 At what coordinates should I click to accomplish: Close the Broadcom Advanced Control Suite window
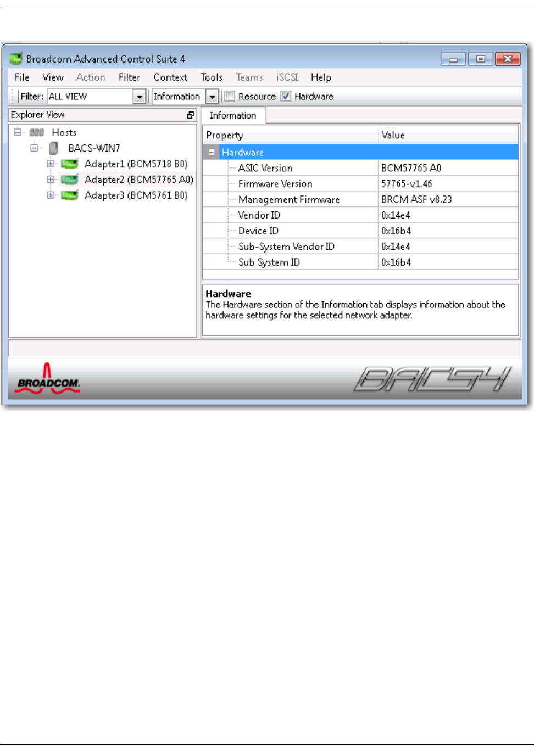(508, 59)
